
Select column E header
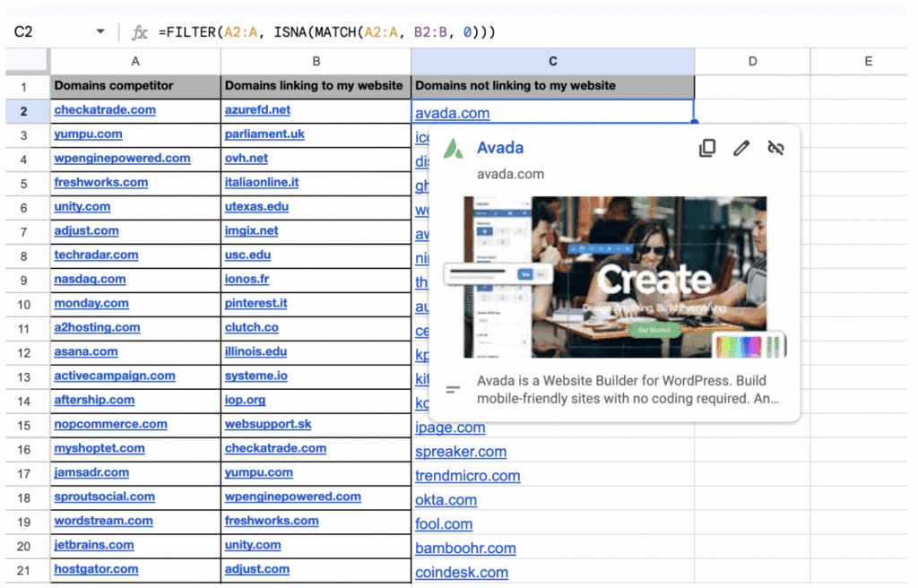coord(868,61)
